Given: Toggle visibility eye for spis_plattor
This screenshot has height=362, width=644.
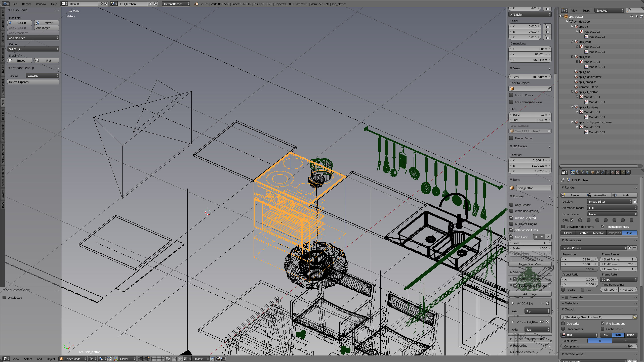Looking at the screenshot, I should point(631,17).
